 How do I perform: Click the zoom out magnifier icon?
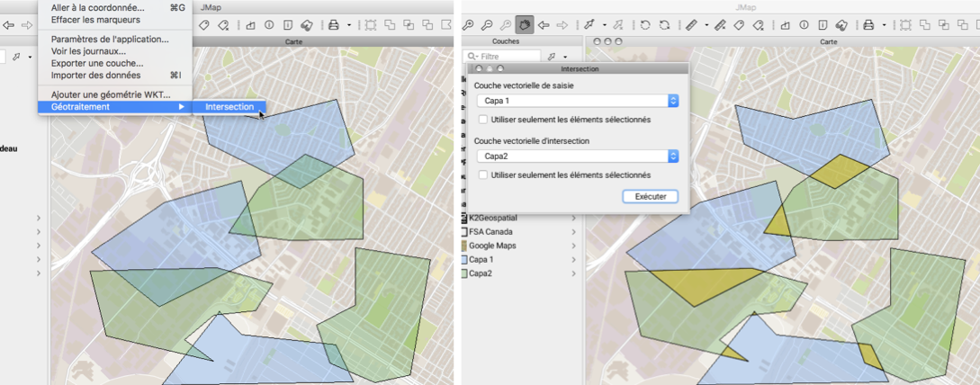pos(487,24)
